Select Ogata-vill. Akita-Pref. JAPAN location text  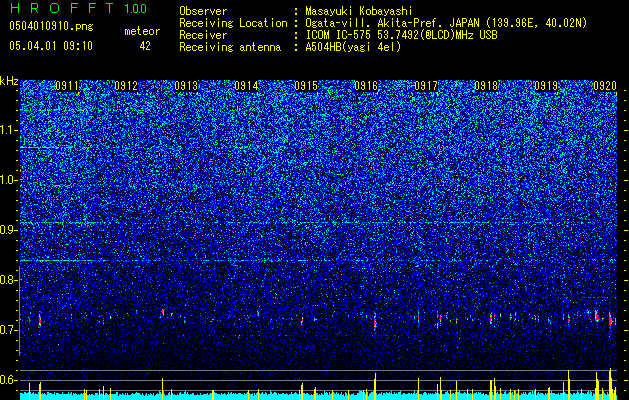coord(446,23)
